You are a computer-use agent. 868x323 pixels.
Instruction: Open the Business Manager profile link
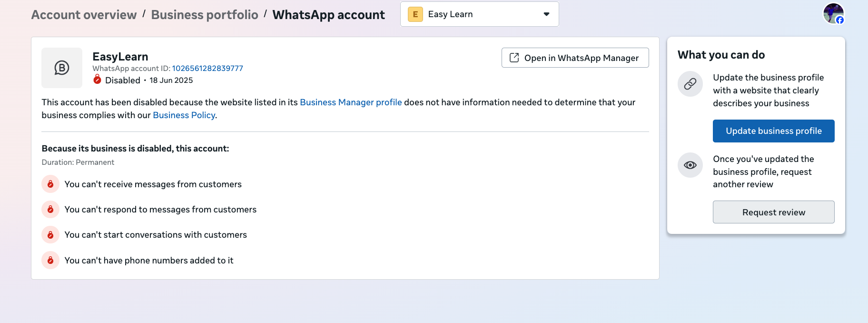(x=351, y=102)
